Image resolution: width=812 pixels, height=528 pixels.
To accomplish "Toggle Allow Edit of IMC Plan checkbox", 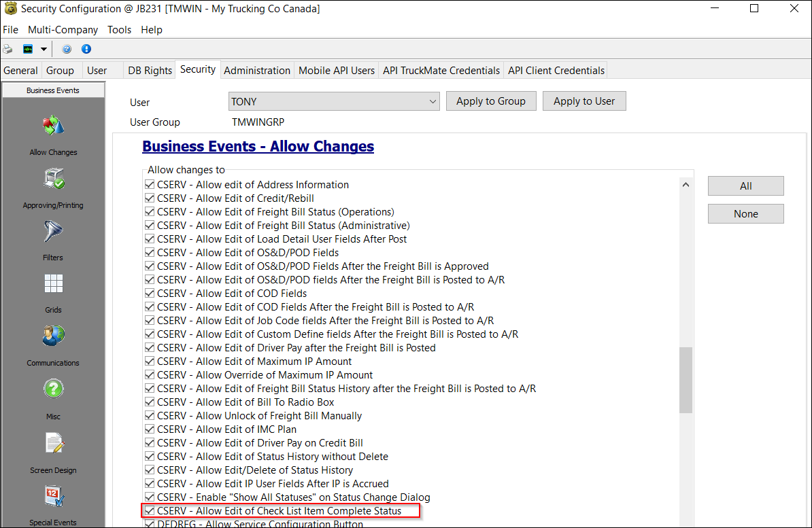I will [x=150, y=429].
